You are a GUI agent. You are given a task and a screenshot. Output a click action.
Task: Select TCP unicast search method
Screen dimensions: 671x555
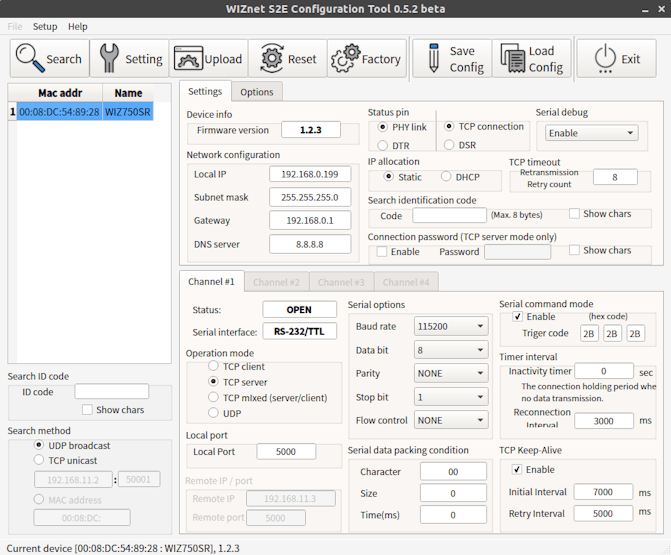coord(39,460)
